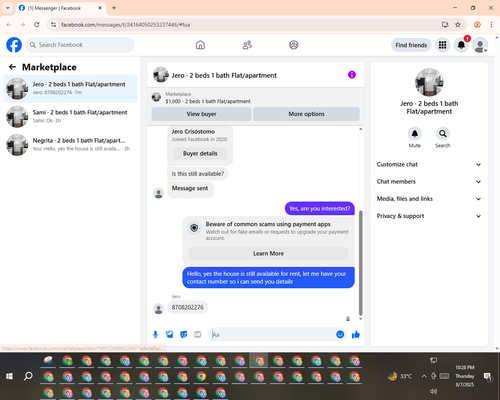Open the Facebook logo home link

pos(14,45)
